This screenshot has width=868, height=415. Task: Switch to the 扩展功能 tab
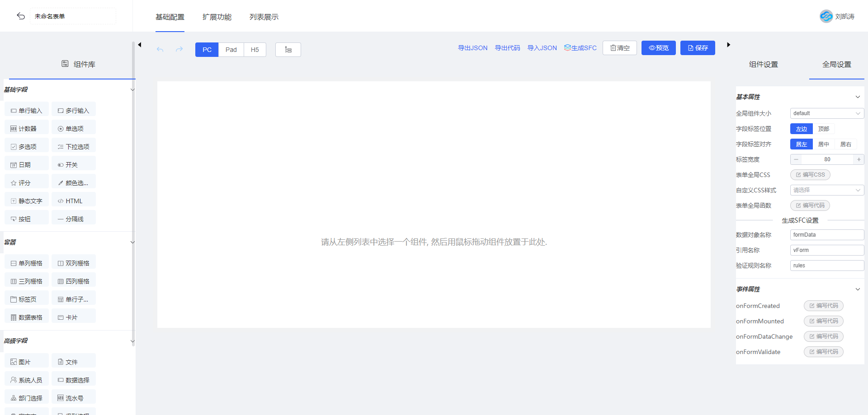(217, 17)
